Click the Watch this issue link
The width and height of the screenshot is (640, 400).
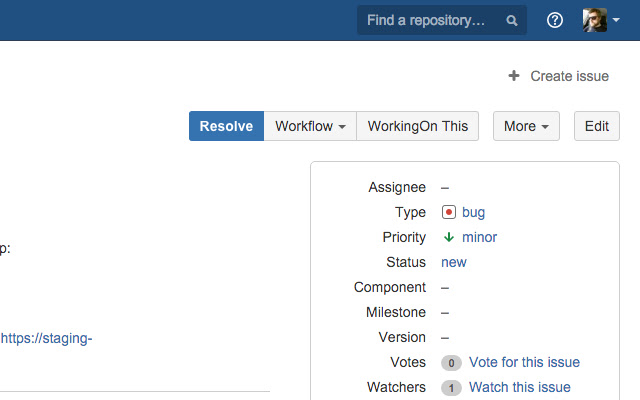[520, 387]
